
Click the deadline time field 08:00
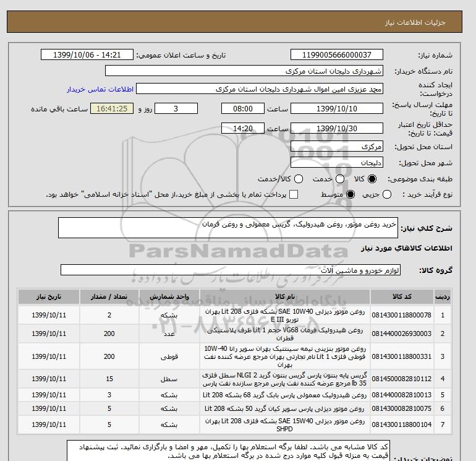click(243, 108)
